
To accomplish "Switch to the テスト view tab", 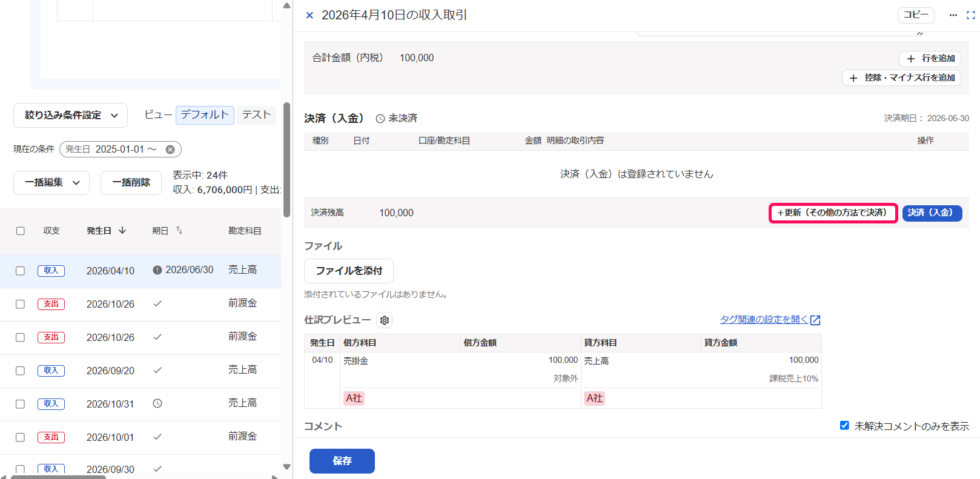I will coord(256,114).
